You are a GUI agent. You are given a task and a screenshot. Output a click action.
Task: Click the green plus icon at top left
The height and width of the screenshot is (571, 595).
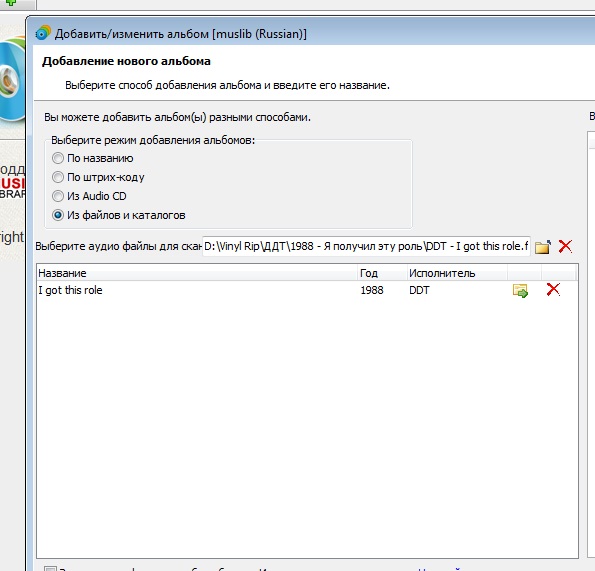[11, 2]
